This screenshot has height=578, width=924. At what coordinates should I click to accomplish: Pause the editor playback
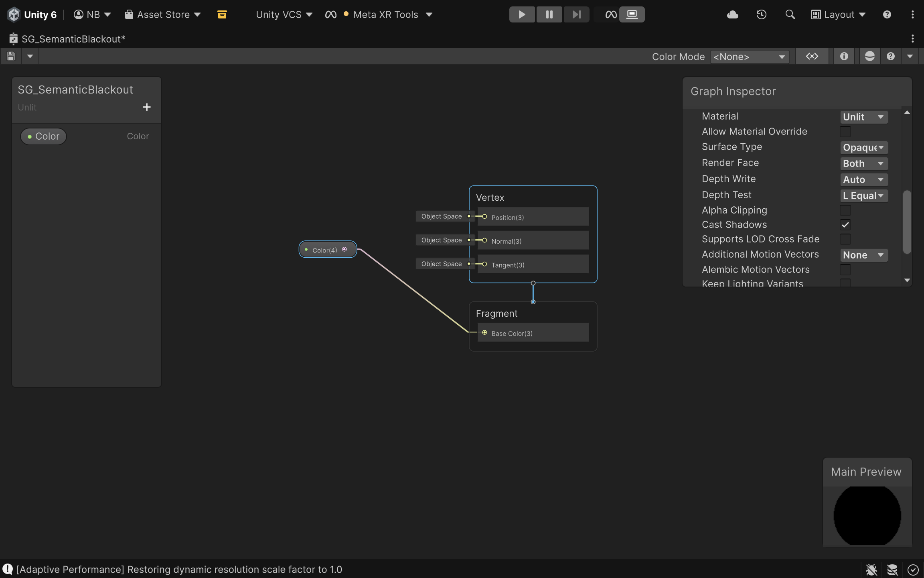(x=549, y=14)
